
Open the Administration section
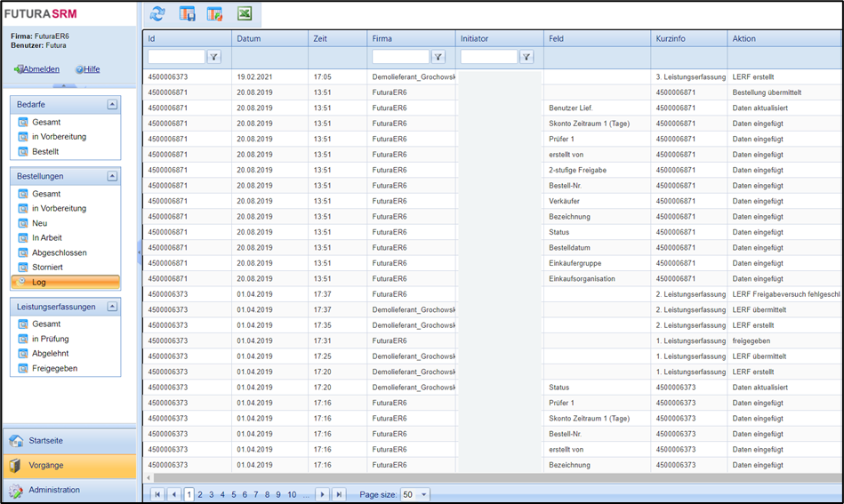point(53,490)
